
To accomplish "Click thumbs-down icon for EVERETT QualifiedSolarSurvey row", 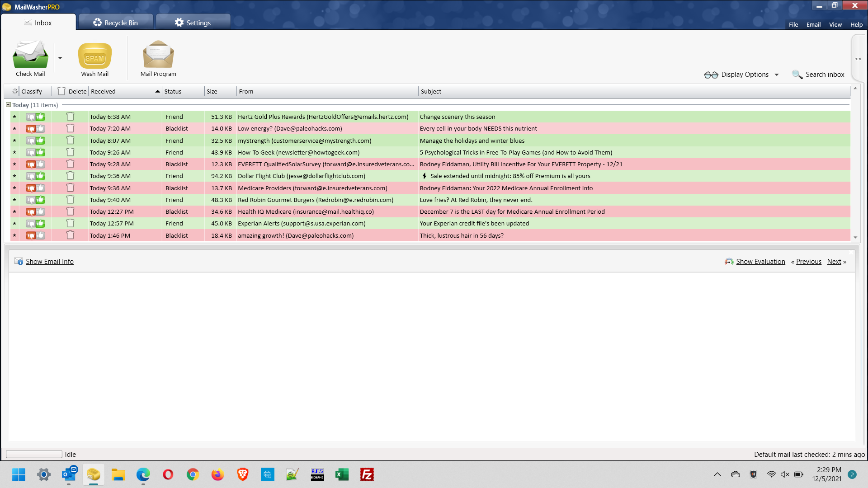I will pos(30,164).
